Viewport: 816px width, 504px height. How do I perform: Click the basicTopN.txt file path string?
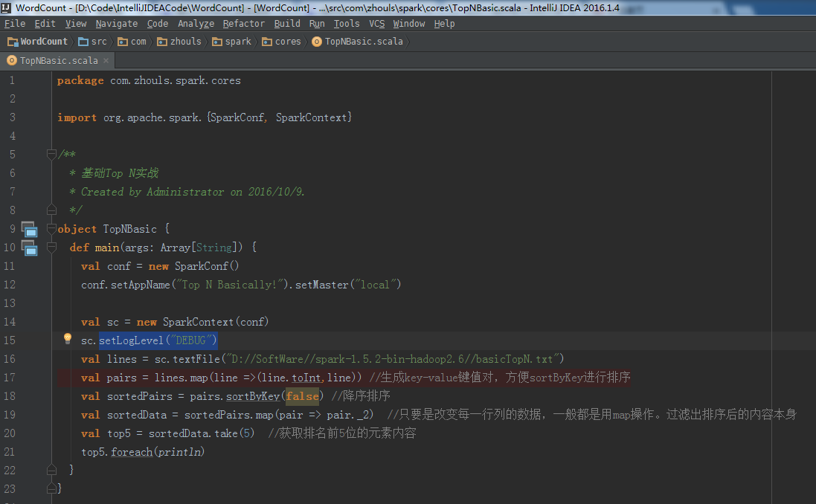(x=393, y=359)
